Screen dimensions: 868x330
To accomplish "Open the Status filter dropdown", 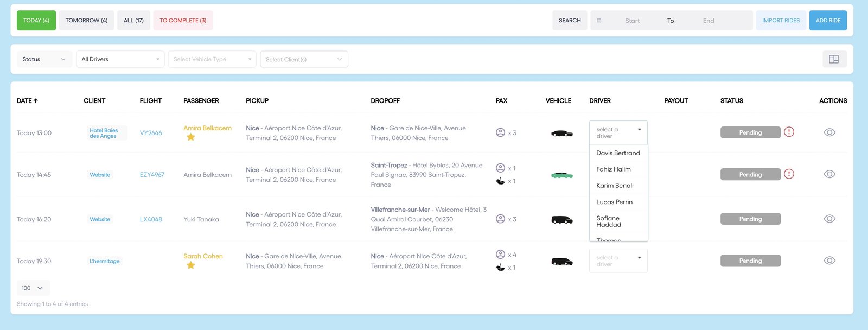I will coord(44,59).
